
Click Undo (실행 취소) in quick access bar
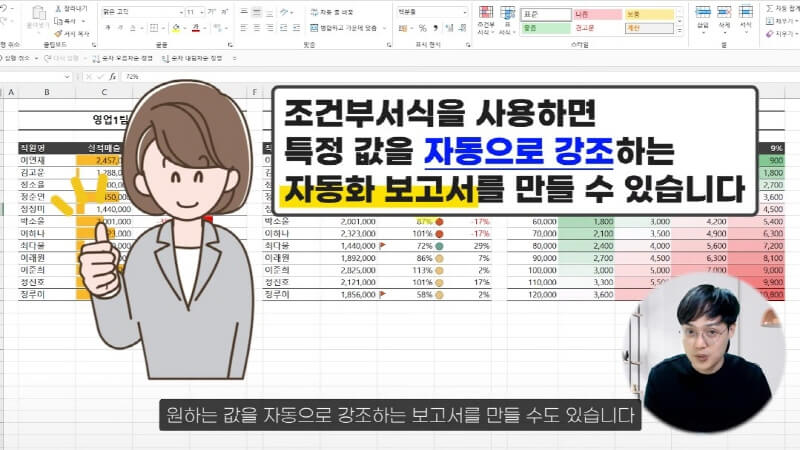point(15,59)
